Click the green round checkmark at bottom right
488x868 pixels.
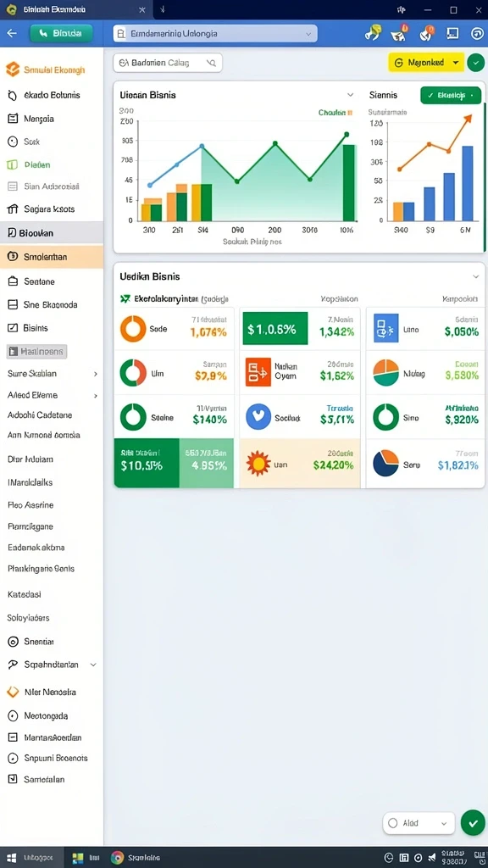pos(473,822)
